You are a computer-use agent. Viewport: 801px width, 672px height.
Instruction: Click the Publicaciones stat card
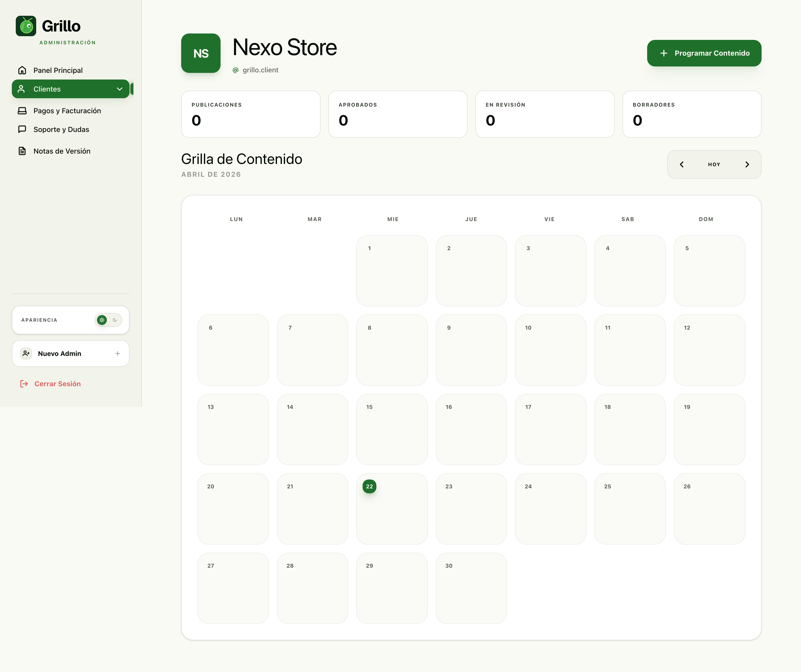point(251,114)
